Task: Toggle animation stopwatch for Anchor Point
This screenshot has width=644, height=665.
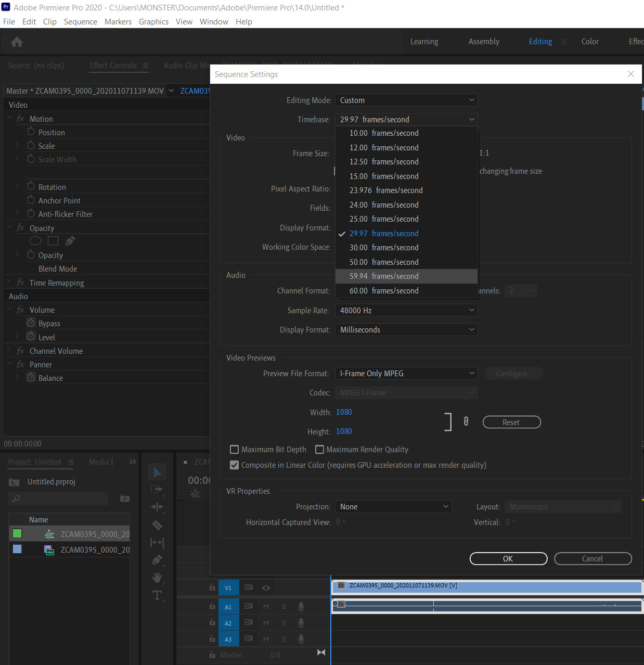Action: pos(31,200)
